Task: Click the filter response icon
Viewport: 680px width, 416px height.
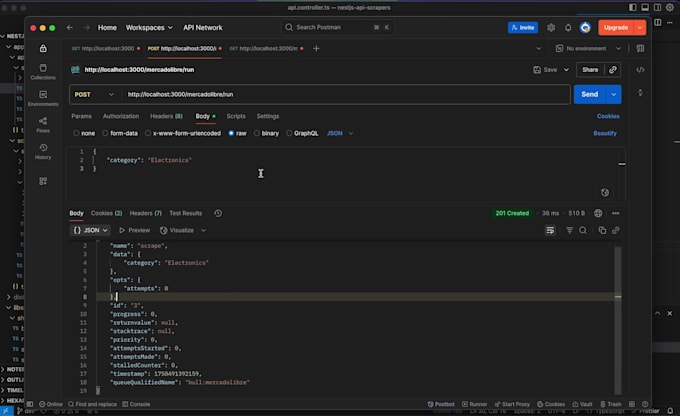Action: pyautogui.click(x=569, y=230)
